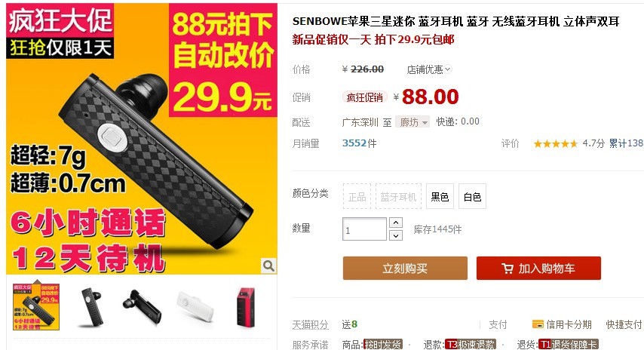Click the T3 极速退款 badge
The height and width of the screenshot is (350, 644).
(x=471, y=344)
